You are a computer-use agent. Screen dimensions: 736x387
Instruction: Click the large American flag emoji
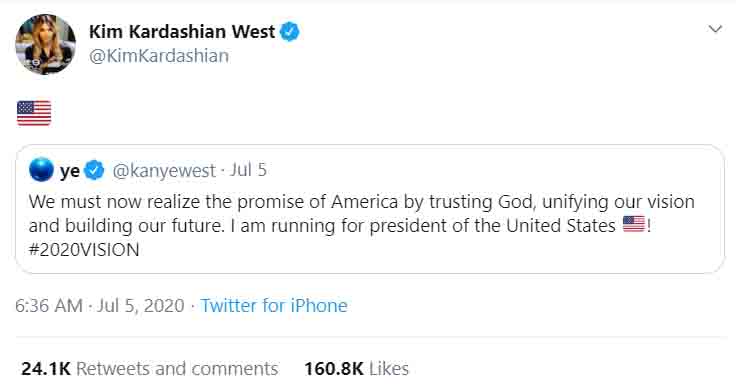click(34, 113)
